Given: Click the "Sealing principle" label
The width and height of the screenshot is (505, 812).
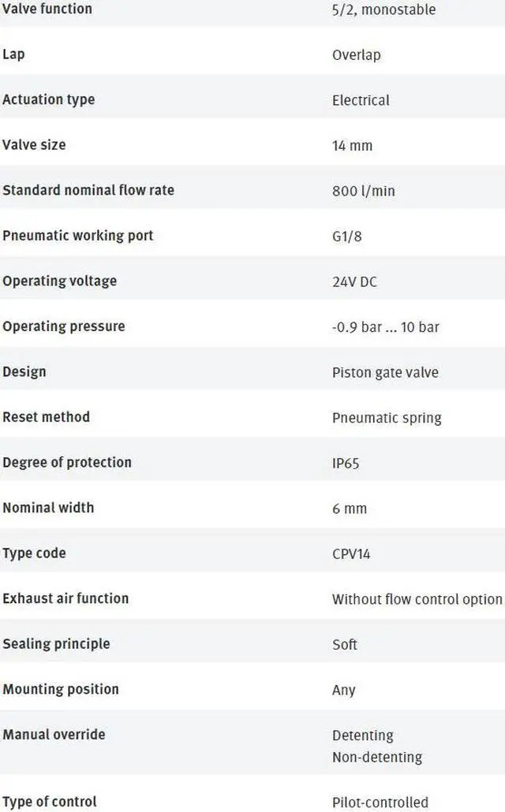Looking at the screenshot, I should click(56, 644).
